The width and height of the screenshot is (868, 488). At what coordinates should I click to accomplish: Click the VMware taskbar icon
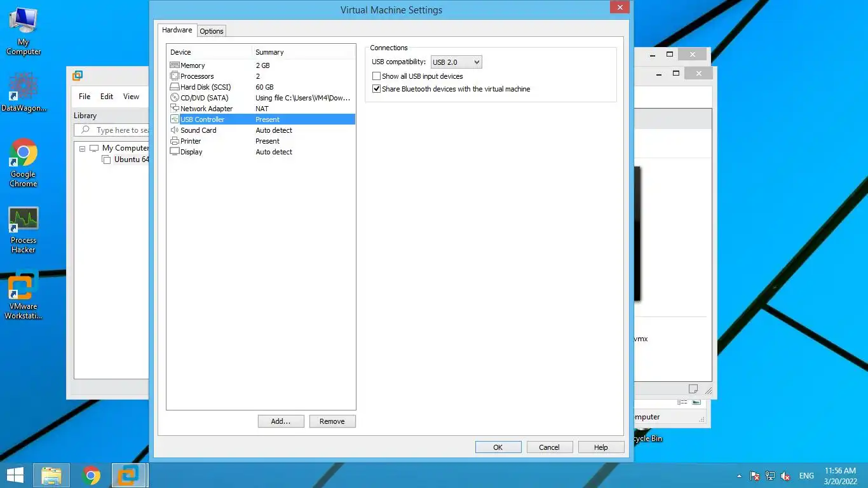pyautogui.click(x=130, y=475)
